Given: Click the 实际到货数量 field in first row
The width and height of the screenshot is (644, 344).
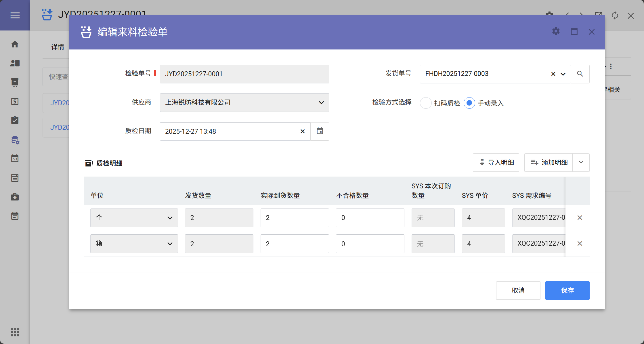Looking at the screenshot, I should click(x=294, y=218).
